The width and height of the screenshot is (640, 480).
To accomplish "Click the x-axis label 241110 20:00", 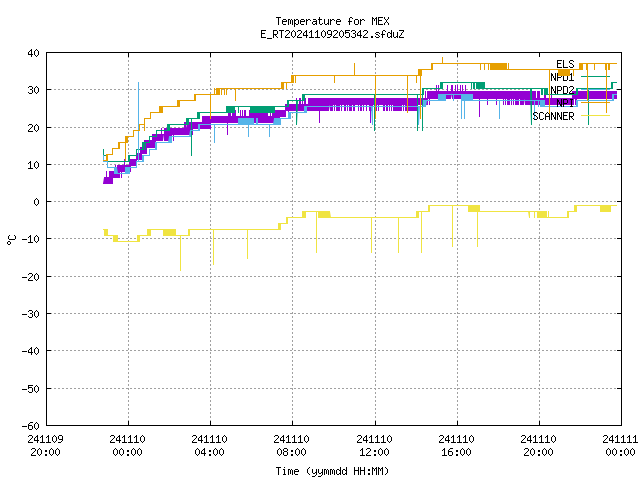I will pos(538,446).
